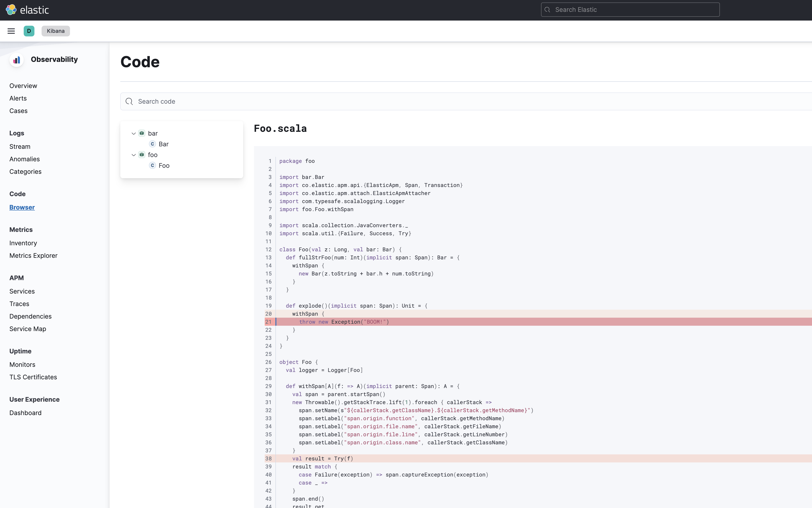Collapse the foo package folder
This screenshot has height=508, width=812.
click(133, 155)
